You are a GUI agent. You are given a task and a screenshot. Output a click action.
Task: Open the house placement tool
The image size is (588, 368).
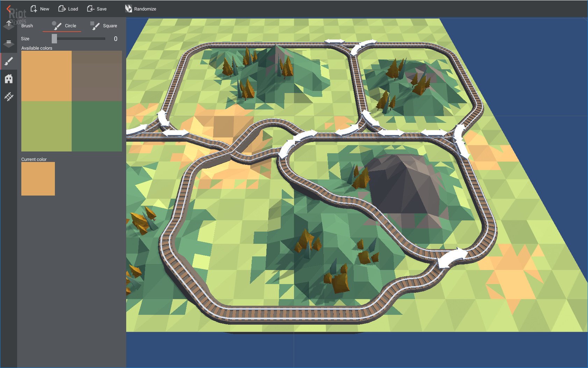[x=8, y=79]
